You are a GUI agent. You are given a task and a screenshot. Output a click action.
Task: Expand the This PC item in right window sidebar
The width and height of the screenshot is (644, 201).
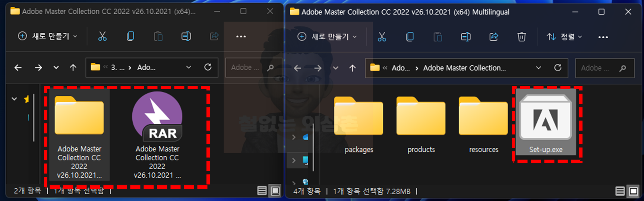(294, 160)
